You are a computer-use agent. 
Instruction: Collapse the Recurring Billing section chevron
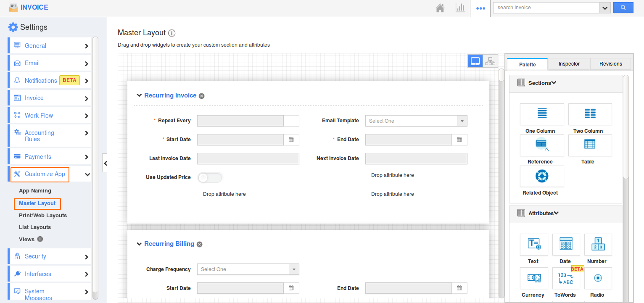tap(139, 244)
